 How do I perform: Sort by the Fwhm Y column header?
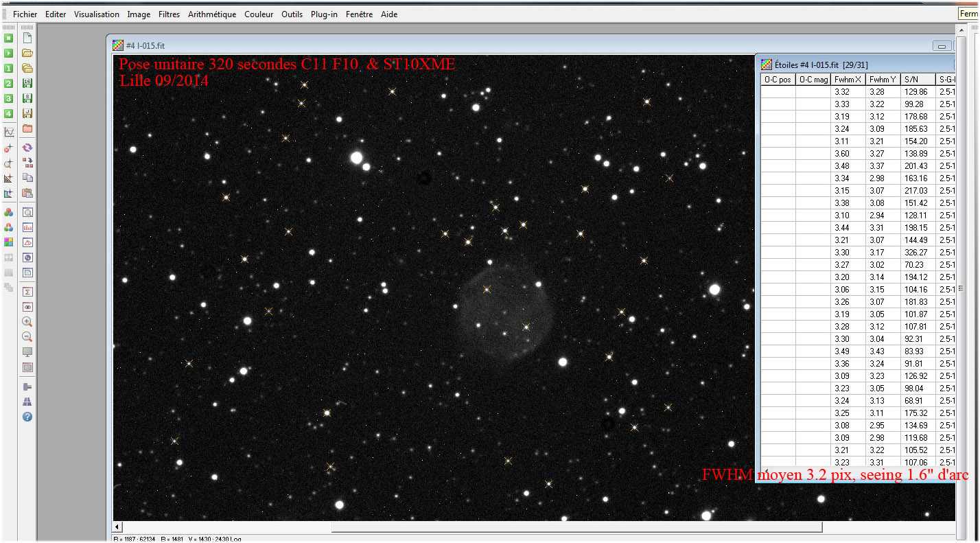883,80
